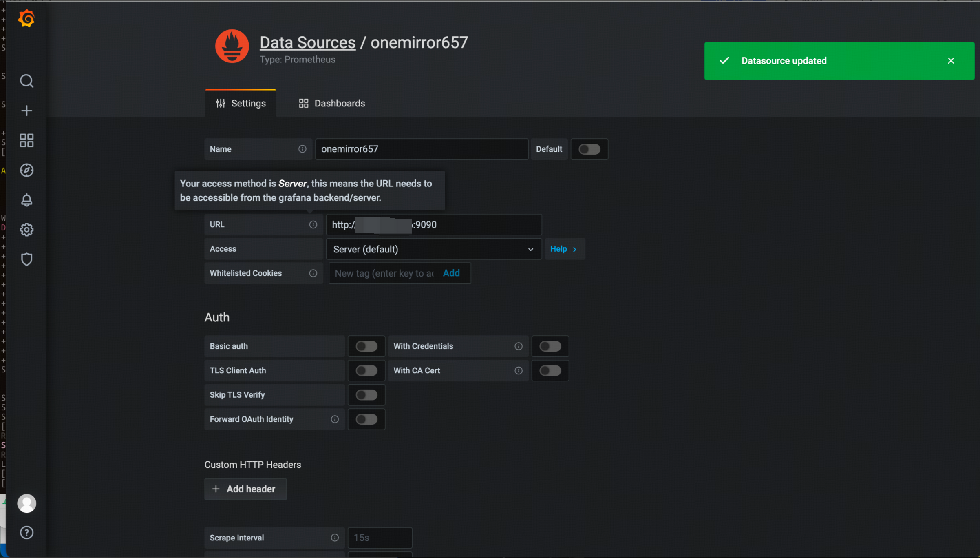Click the Name field info icon
980x558 pixels.
(x=302, y=149)
